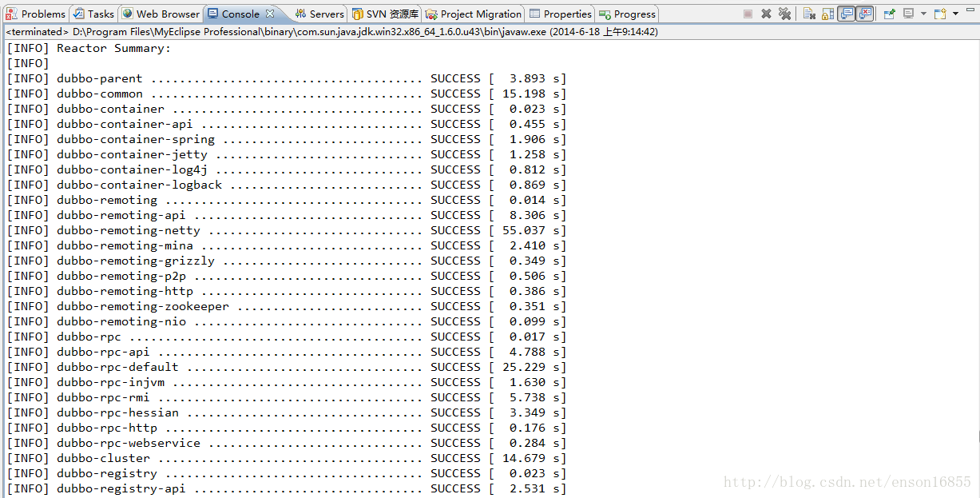This screenshot has height=498, width=980.
Task: Close the Console tab
Action: coord(270,14)
